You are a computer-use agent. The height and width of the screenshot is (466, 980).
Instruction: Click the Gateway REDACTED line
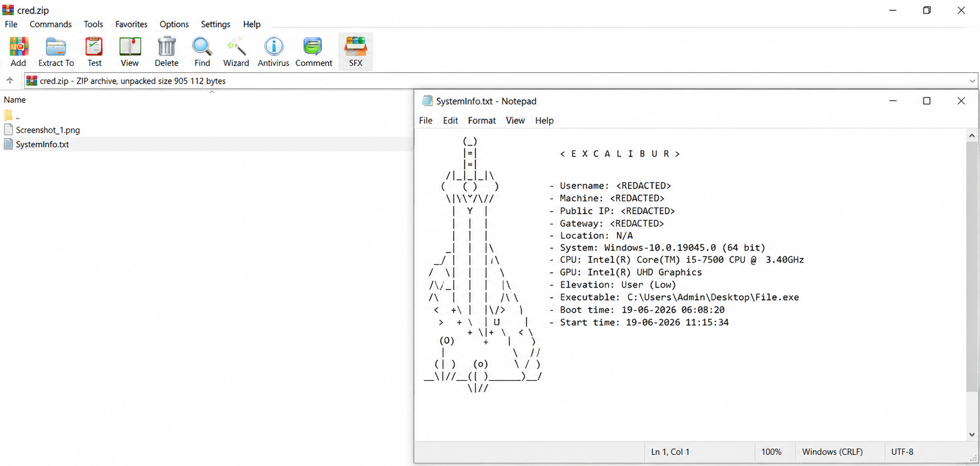click(x=607, y=224)
